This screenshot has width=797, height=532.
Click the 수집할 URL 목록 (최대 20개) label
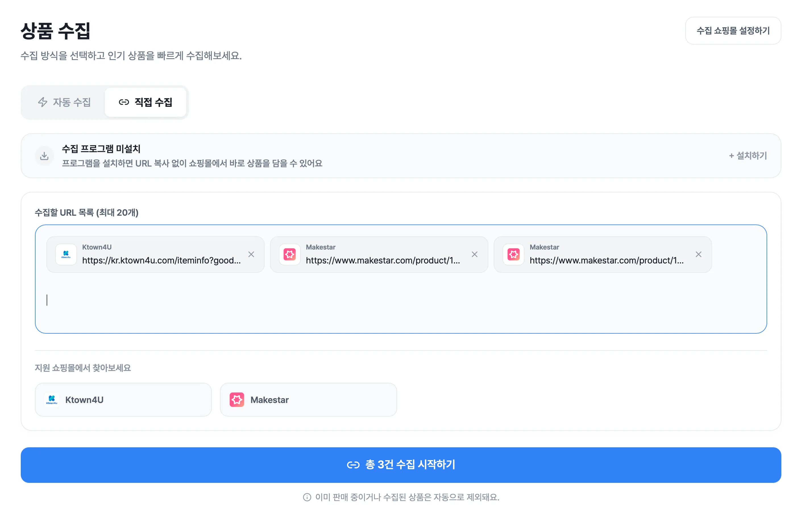[86, 212]
